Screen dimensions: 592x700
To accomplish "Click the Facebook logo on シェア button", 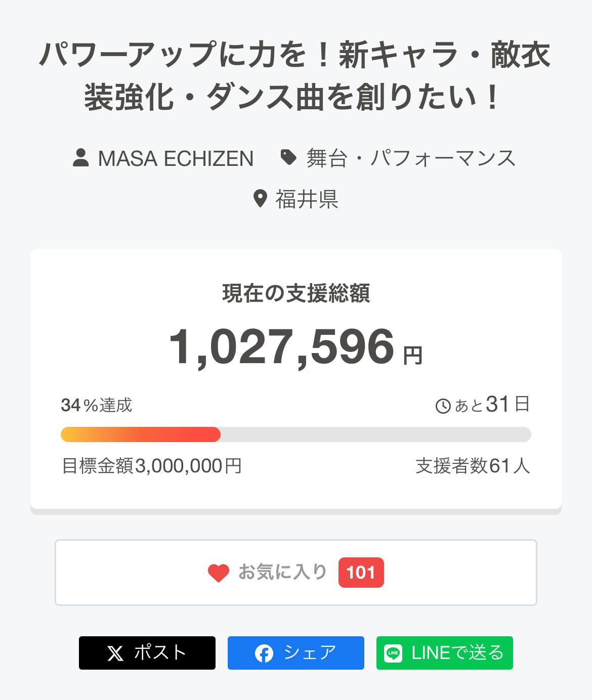I will coord(264,653).
